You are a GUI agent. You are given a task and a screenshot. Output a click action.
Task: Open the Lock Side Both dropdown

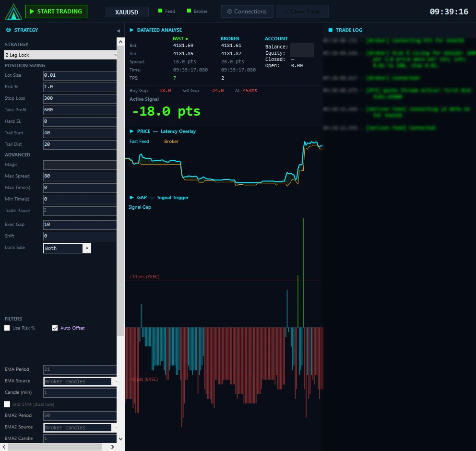(x=67, y=248)
